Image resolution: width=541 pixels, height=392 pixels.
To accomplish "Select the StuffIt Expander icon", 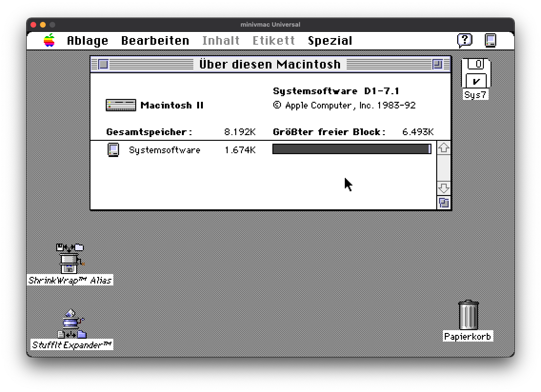I will pos(72,324).
